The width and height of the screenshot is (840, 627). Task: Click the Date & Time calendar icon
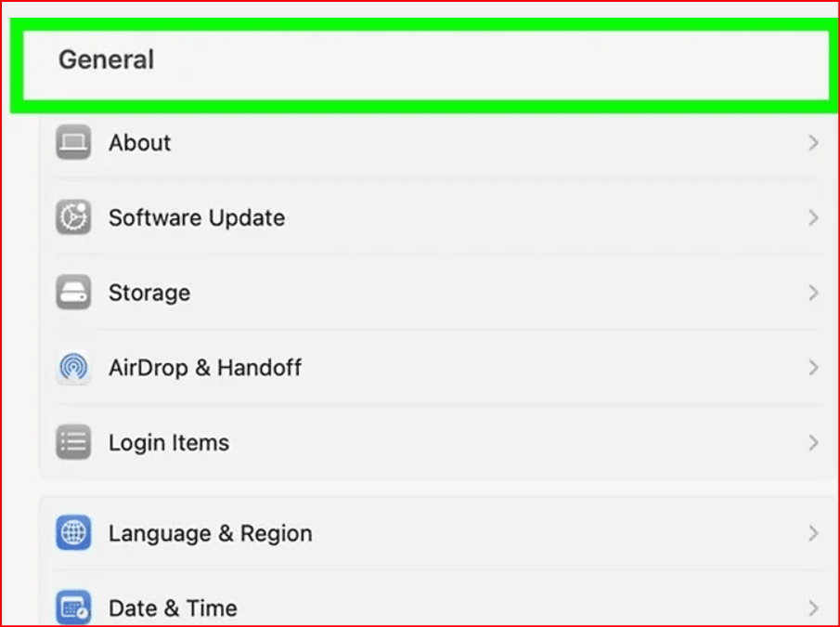point(73,608)
